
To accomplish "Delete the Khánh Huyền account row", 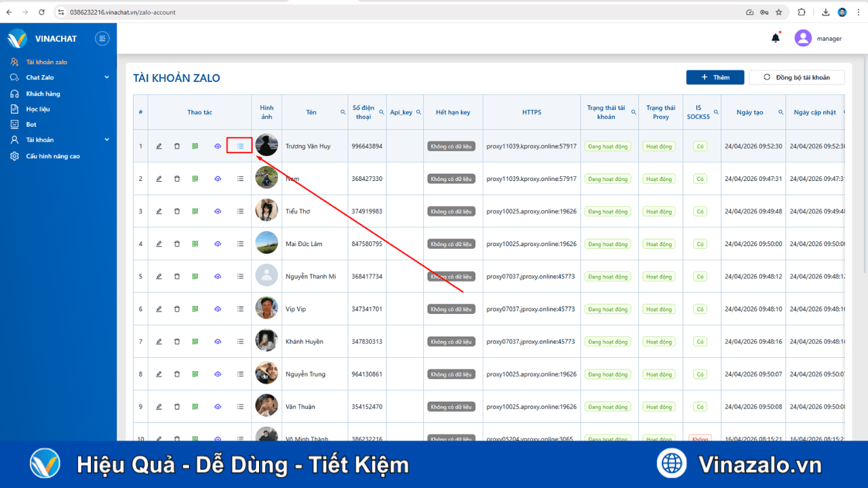I will pos(177,342).
